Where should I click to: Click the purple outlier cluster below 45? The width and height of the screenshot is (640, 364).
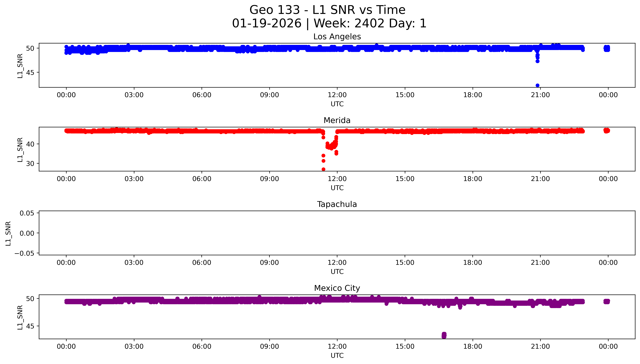tap(444, 335)
